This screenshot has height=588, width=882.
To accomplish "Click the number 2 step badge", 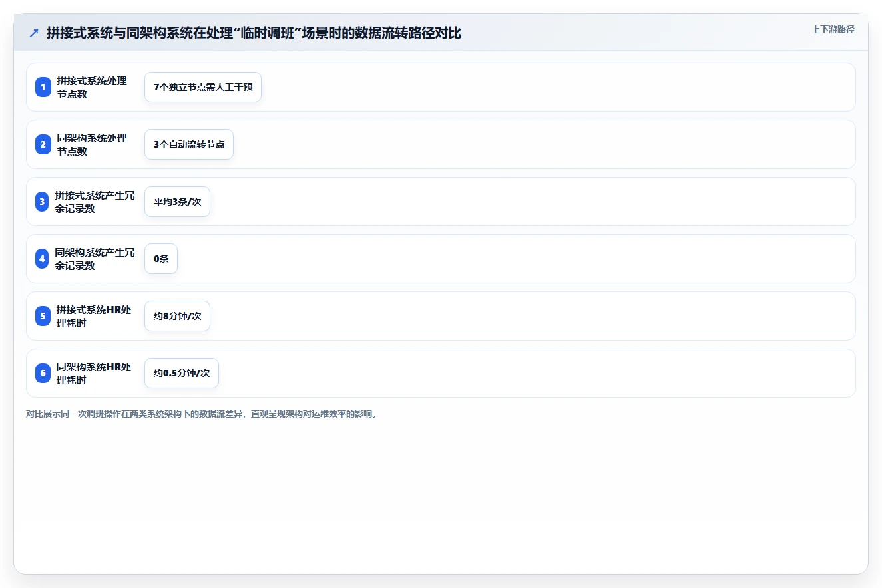I will (43, 144).
